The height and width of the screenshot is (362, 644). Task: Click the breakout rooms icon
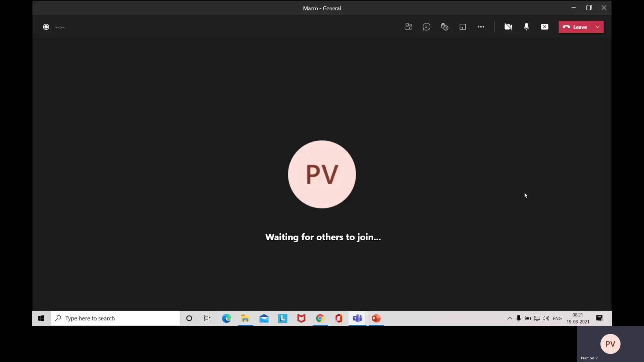[463, 27]
